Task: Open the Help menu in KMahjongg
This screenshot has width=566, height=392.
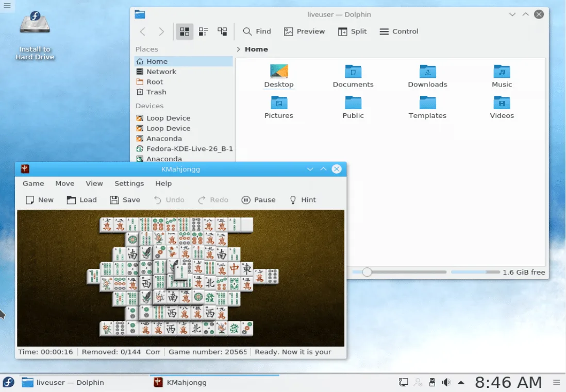Action: [163, 183]
